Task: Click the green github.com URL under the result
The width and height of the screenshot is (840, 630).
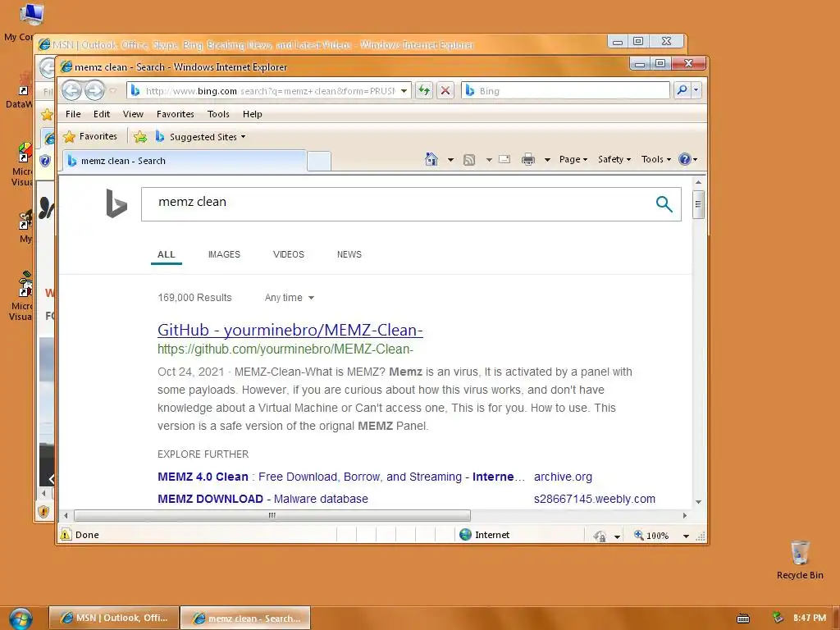Action: (x=285, y=349)
